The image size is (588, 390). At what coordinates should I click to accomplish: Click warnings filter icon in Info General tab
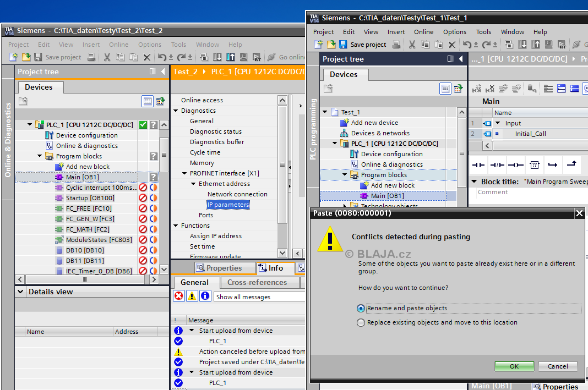192,296
